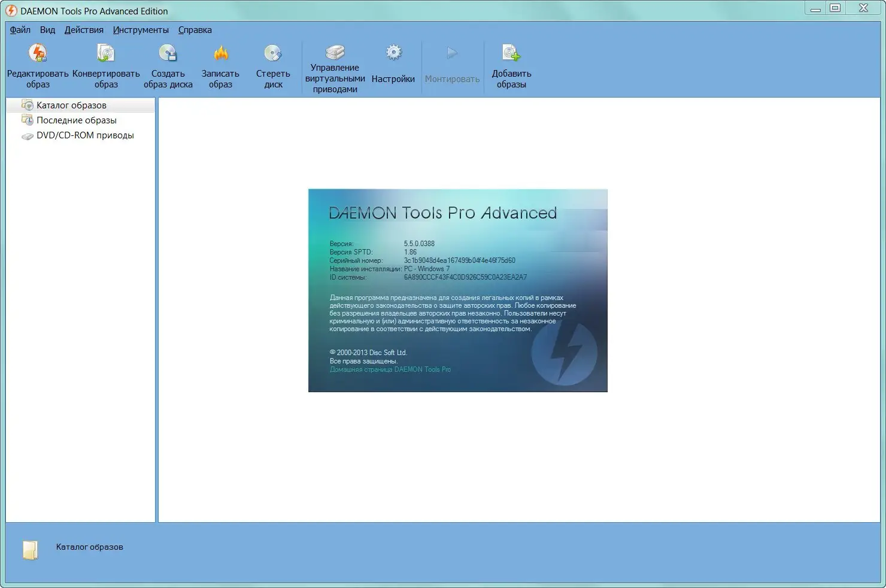Open the Инструменты menu
886x588 pixels.
141,30
